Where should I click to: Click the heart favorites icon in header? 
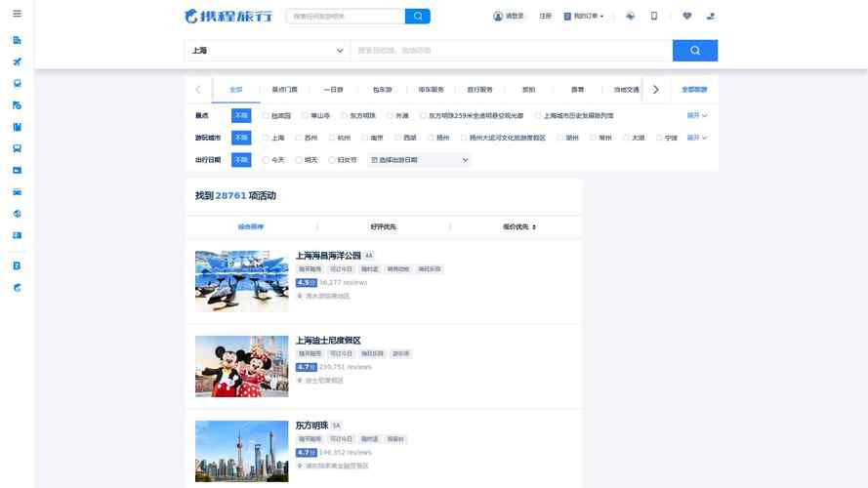(x=687, y=16)
